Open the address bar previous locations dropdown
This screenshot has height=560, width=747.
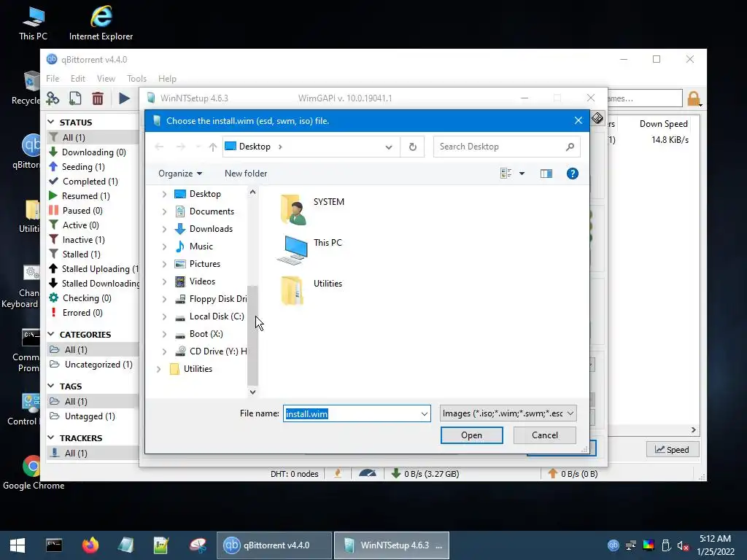click(389, 147)
